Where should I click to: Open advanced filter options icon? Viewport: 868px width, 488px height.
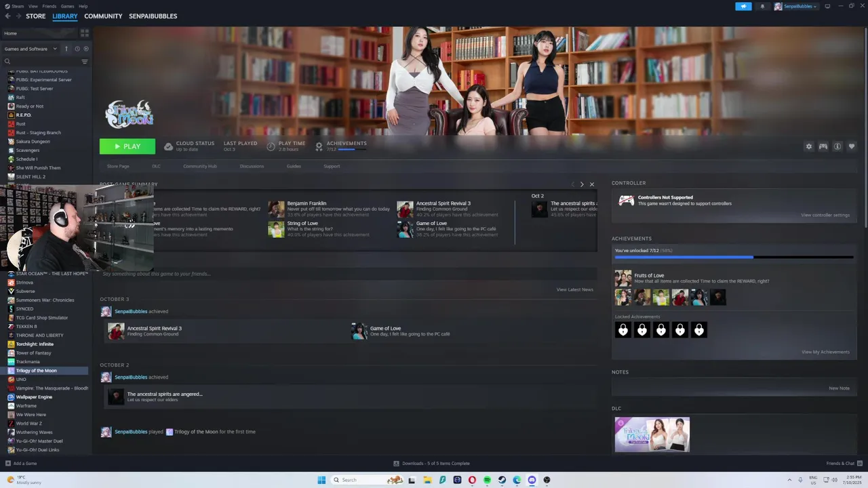pos(85,62)
